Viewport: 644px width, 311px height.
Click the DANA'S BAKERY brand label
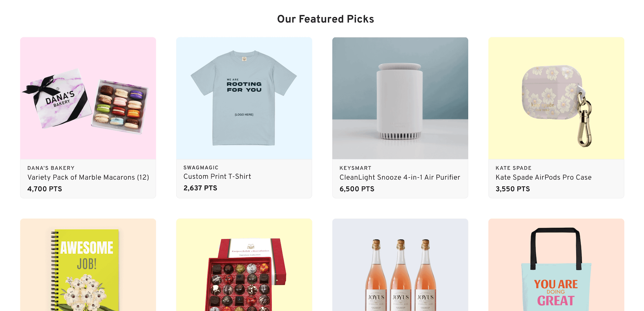click(51, 168)
